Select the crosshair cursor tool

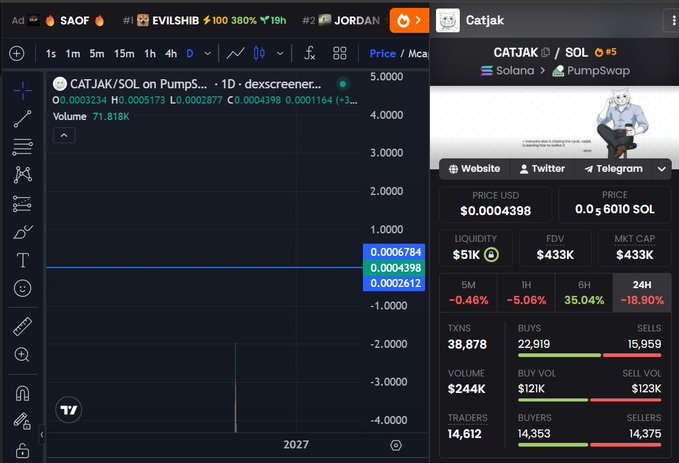(x=23, y=91)
